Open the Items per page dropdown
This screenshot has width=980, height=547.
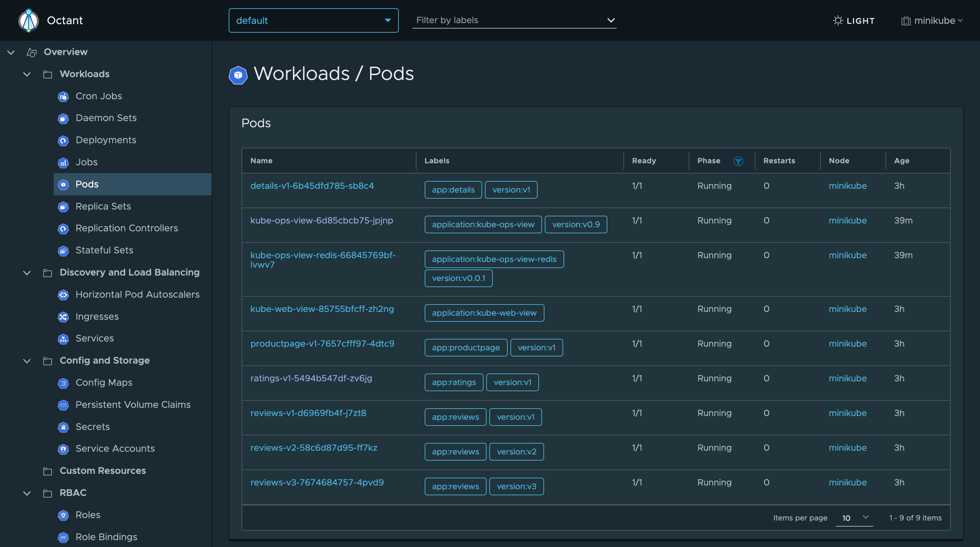point(854,518)
